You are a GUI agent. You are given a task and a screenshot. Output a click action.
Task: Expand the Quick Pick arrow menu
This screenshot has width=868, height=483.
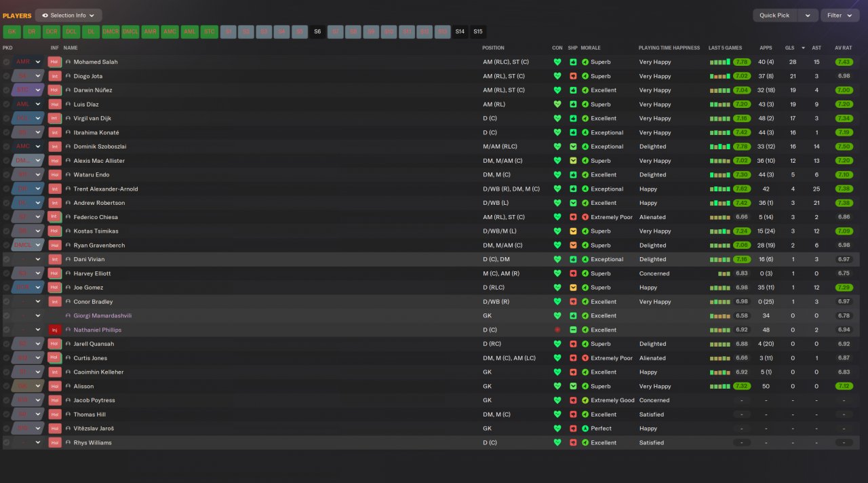click(807, 15)
